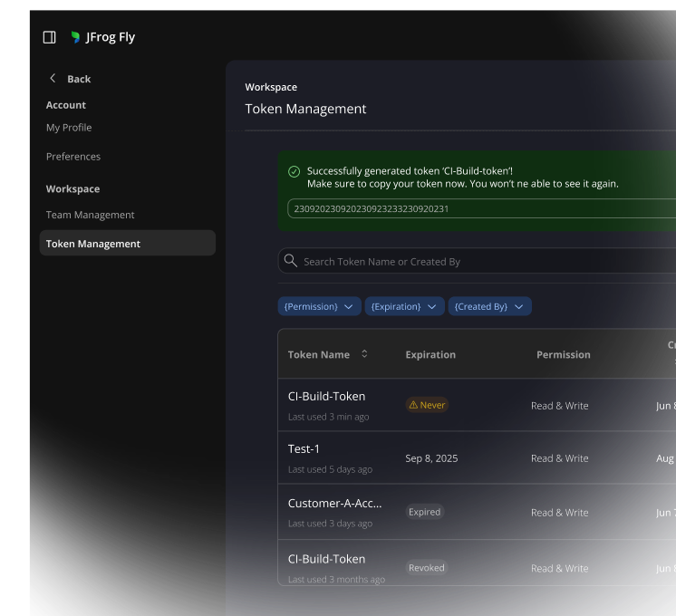Click the success checkmark icon in banner
The image size is (676, 616).
pos(294,171)
